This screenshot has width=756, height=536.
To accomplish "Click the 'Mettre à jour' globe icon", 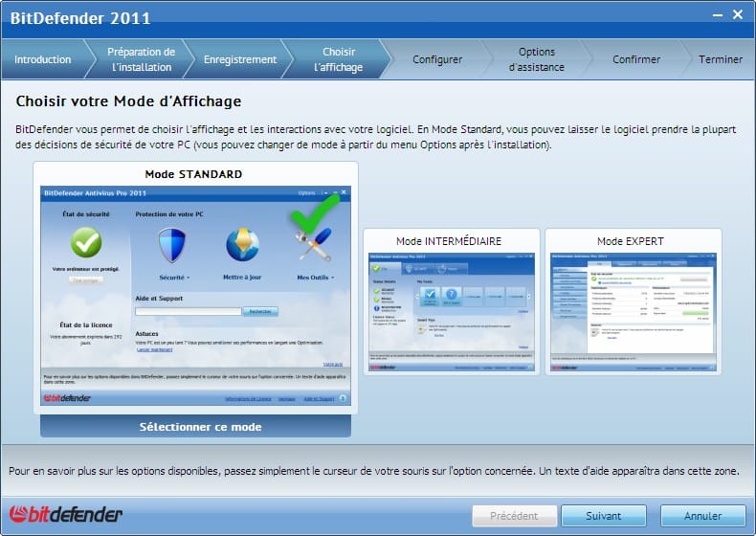I will click(242, 245).
